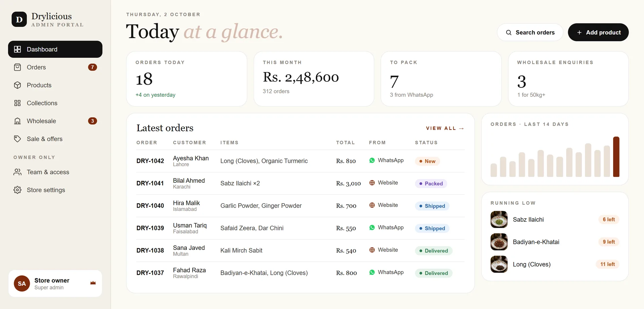Open order DRY-1042

[x=150, y=161]
